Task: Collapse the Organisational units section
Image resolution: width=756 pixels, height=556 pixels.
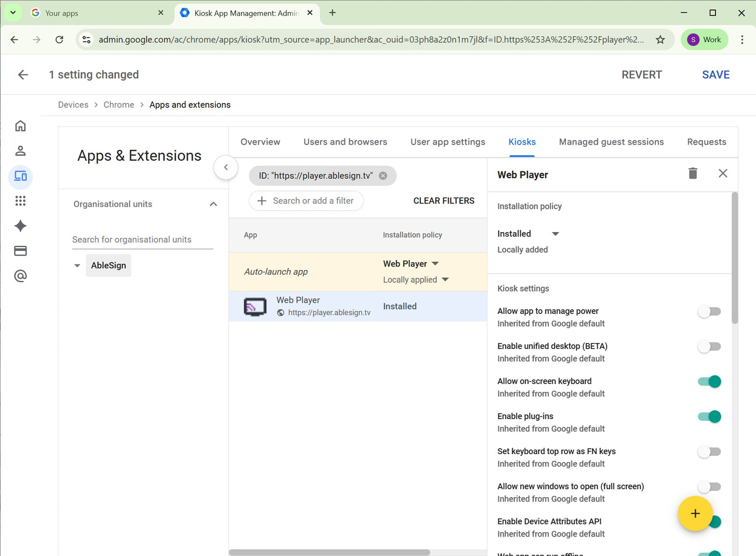Action: (213, 204)
